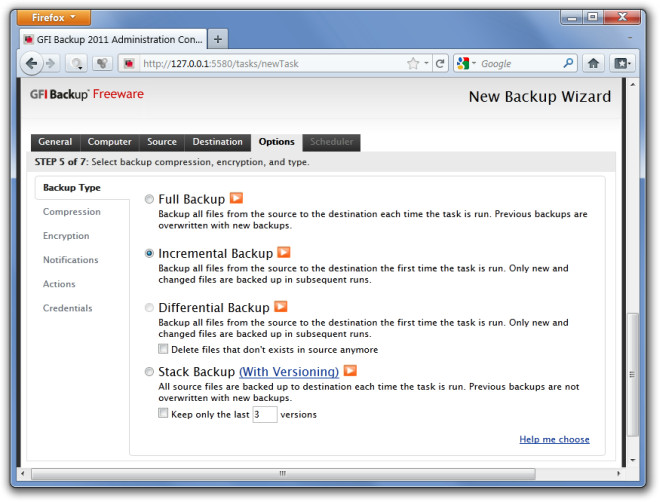660x502 pixels.
Task: Click the site favicon in the address bar
Action: [129, 64]
